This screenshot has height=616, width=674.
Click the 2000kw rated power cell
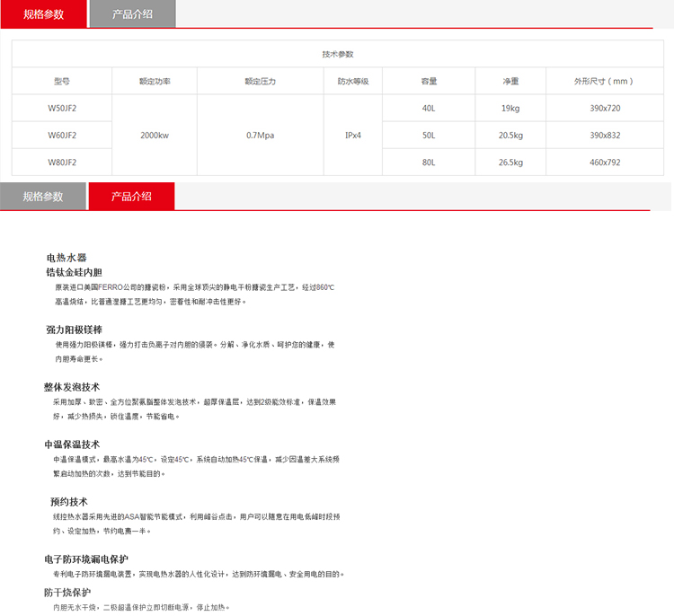coord(155,135)
